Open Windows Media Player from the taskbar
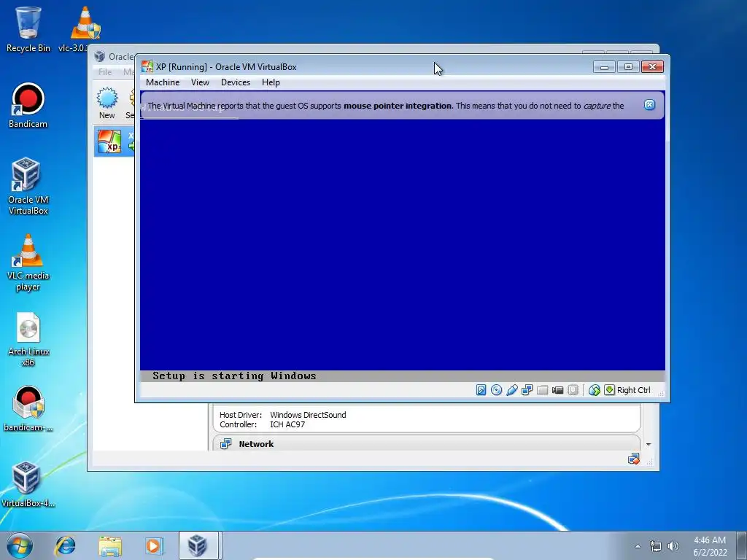The height and width of the screenshot is (560, 747). [153, 545]
